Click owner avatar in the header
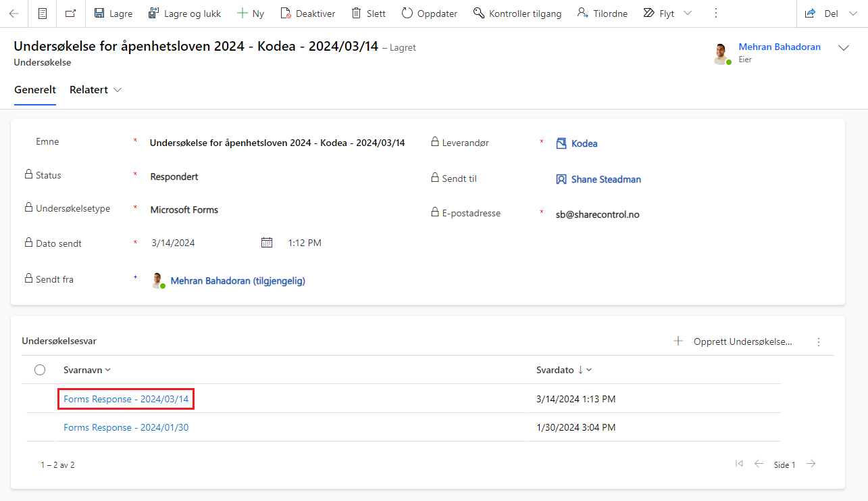 (x=721, y=53)
